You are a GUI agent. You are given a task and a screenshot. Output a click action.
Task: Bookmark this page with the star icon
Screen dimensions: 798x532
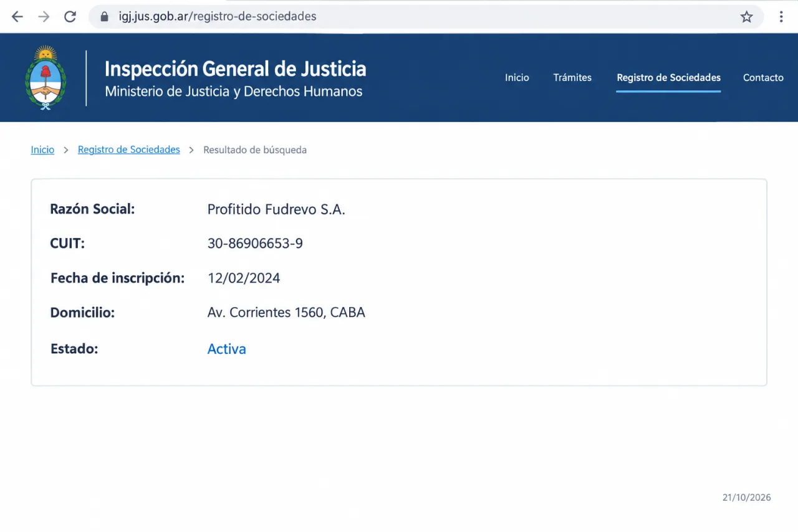746,17
